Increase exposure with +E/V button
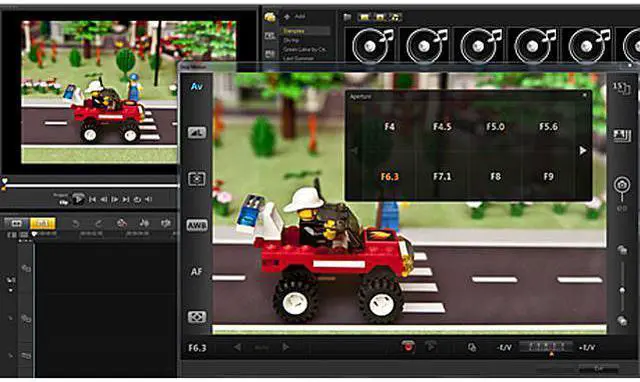The height and width of the screenshot is (382, 640). coord(587,348)
